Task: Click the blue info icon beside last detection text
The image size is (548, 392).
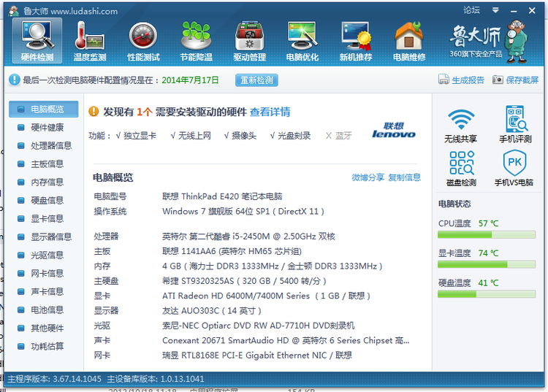Action: tap(15, 80)
